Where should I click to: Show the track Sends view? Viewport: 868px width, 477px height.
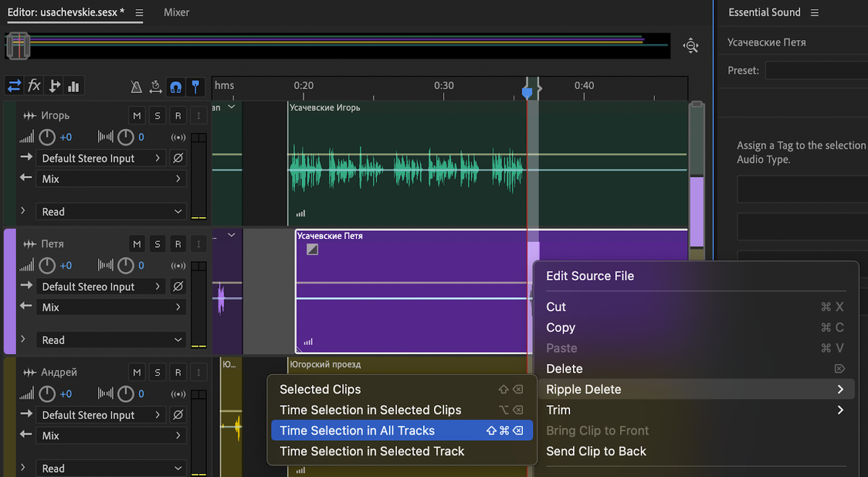point(54,86)
